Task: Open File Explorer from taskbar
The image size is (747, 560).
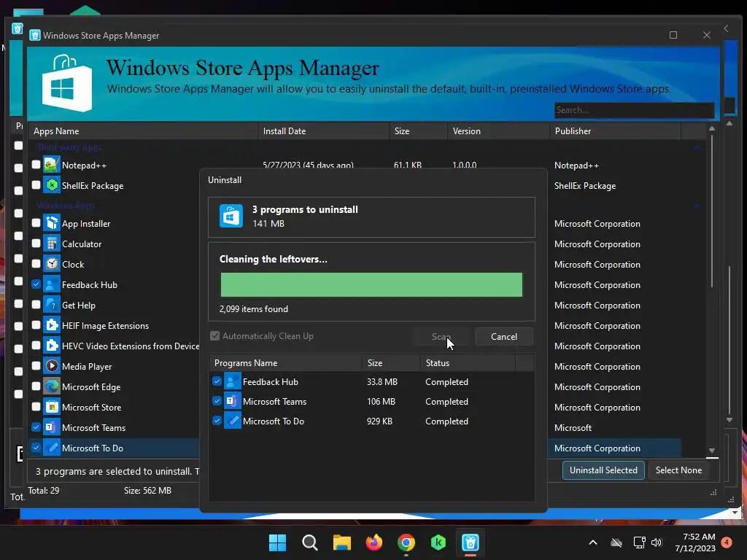Action: 341,542
